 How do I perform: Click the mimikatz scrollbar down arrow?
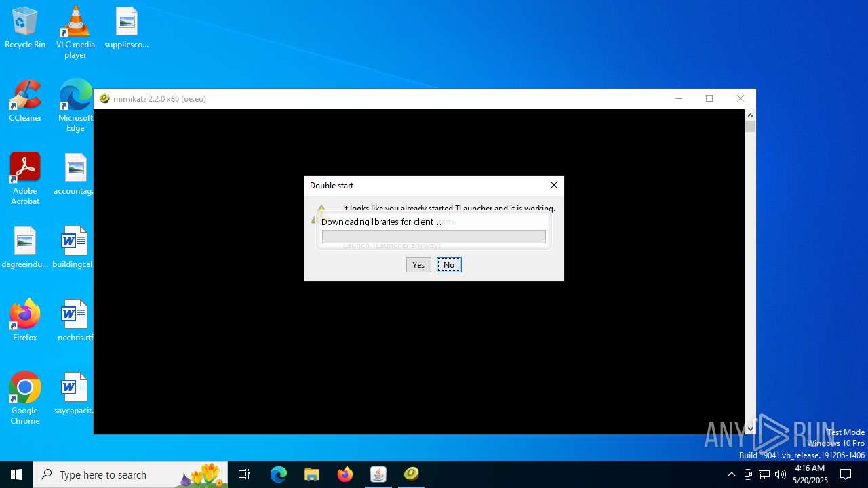750,428
